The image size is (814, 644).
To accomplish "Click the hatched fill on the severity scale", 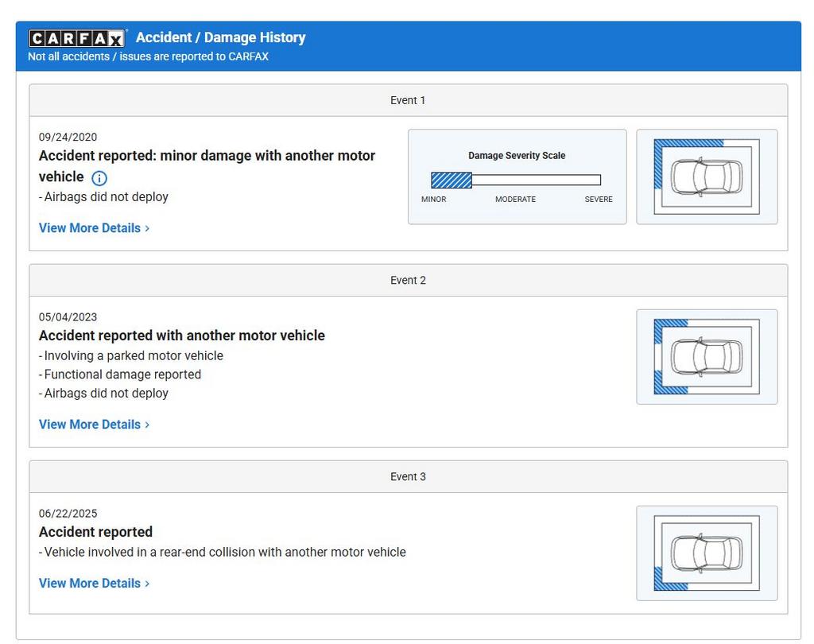I will point(452,180).
